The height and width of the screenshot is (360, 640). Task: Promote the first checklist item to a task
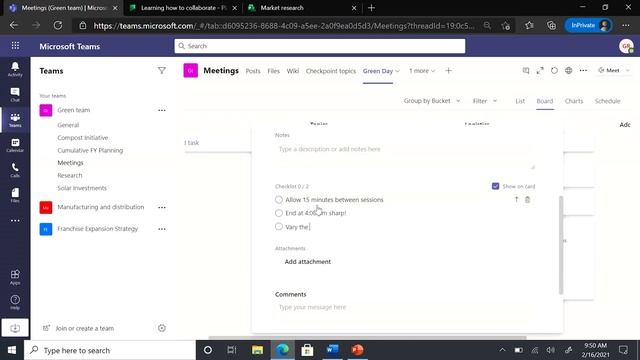click(x=516, y=200)
